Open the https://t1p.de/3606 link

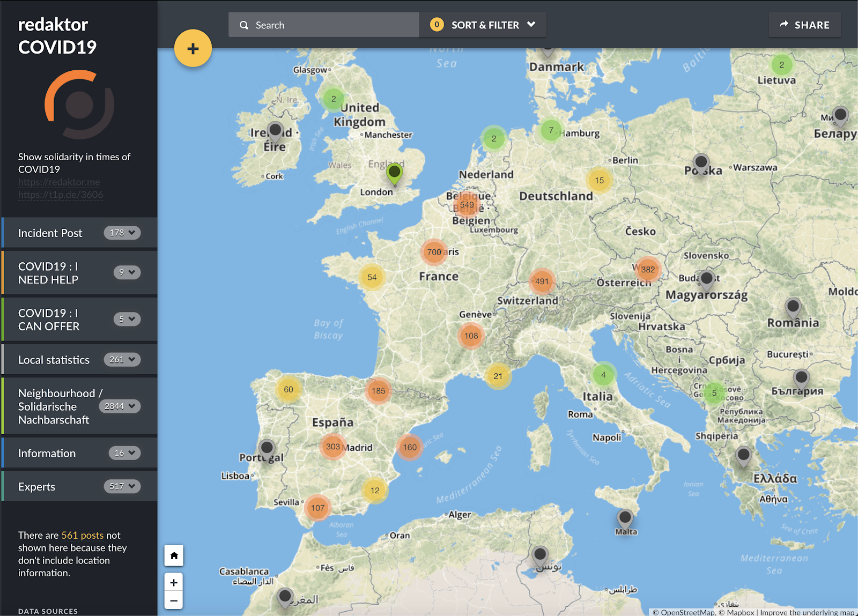[x=61, y=195]
